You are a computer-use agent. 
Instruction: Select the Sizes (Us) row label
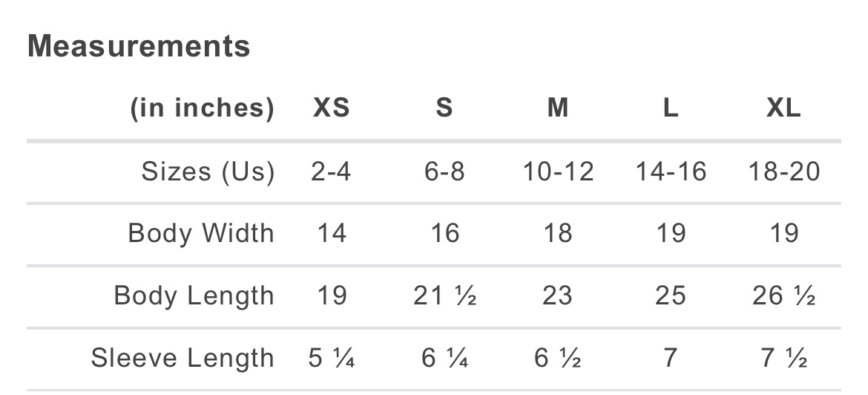[x=208, y=172]
